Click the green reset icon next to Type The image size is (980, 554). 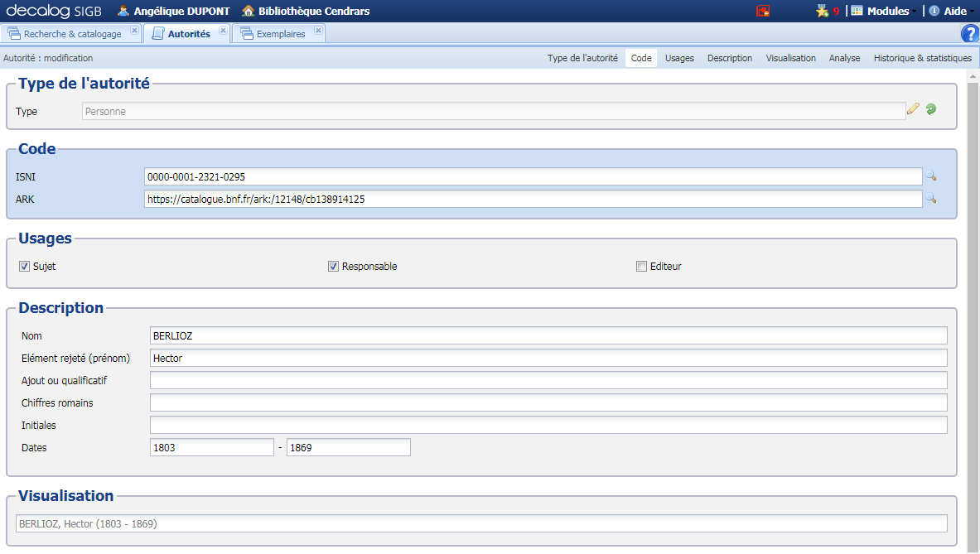930,108
